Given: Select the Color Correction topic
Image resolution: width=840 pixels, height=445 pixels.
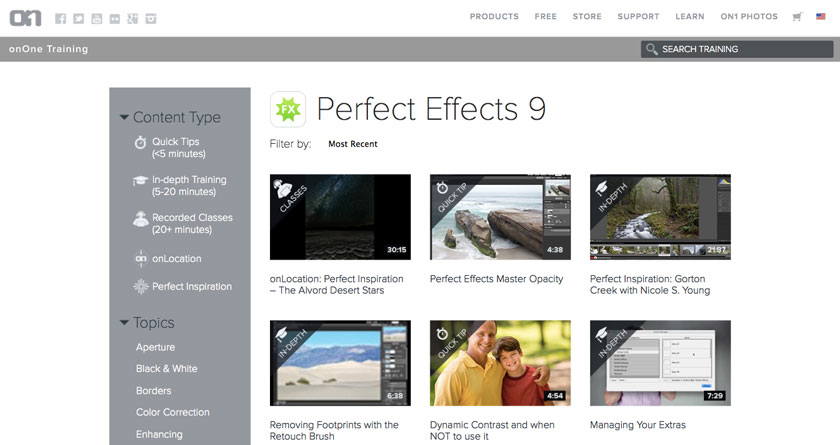Looking at the screenshot, I should (x=172, y=412).
